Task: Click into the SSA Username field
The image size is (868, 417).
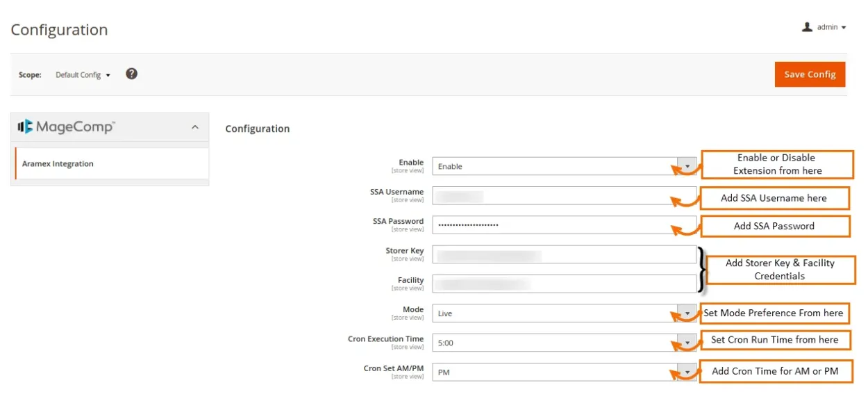Action: click(x=564, y=196)
